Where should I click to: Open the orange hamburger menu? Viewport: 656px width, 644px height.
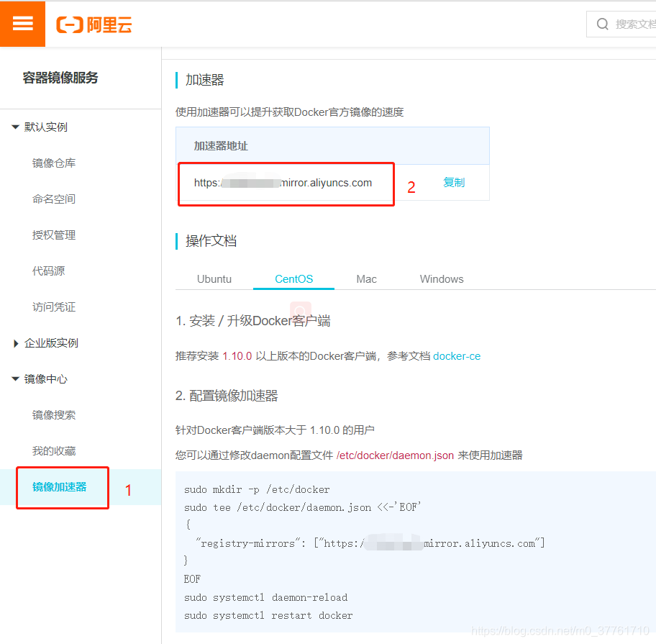22,24
